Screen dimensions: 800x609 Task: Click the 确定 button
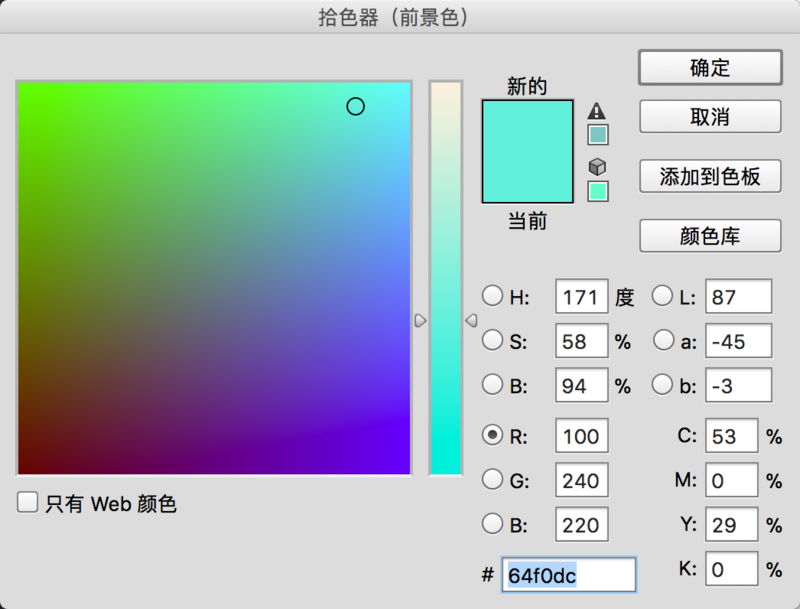710,67
